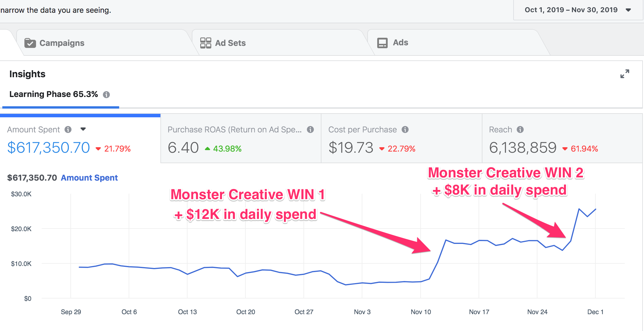This screenshot has width=644, height=331.
Task: Click Learning Phase info icon
Action: click(106, 95)
